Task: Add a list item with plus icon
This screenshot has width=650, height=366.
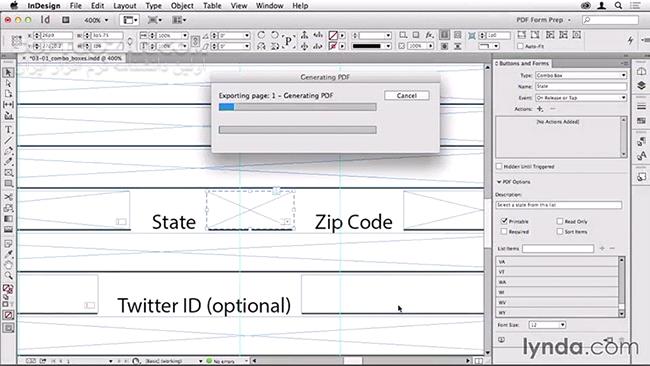Action: (x=602, y=248)
